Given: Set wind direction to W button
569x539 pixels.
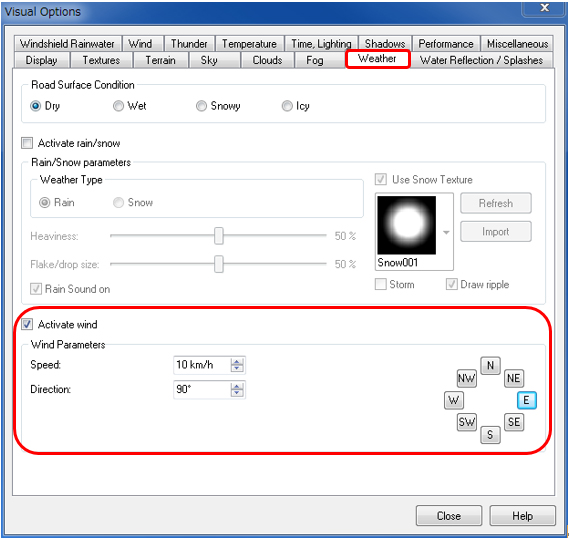Looking at the screenshot, I should (454, 400).
